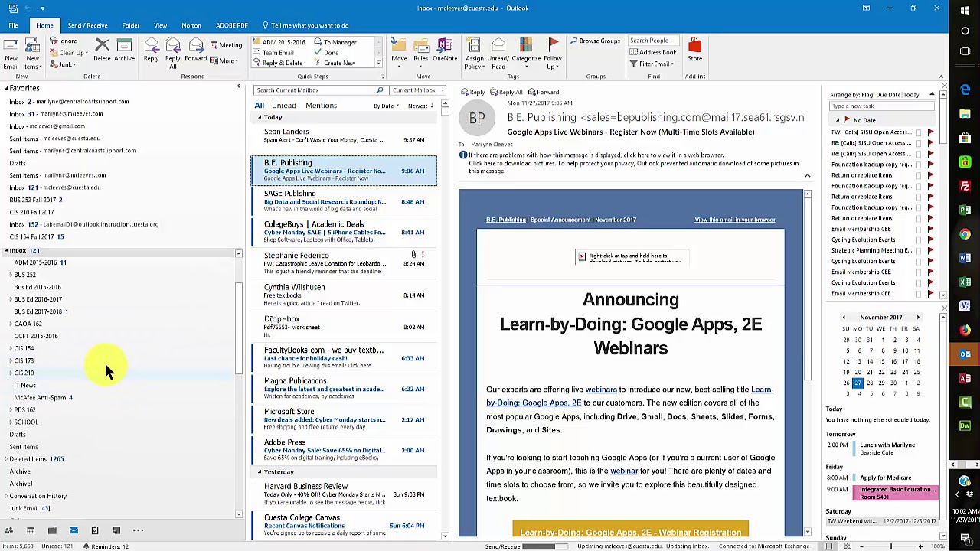980x551 pixels.
Task: Click the Type a new task field
Action: (880, 106)
